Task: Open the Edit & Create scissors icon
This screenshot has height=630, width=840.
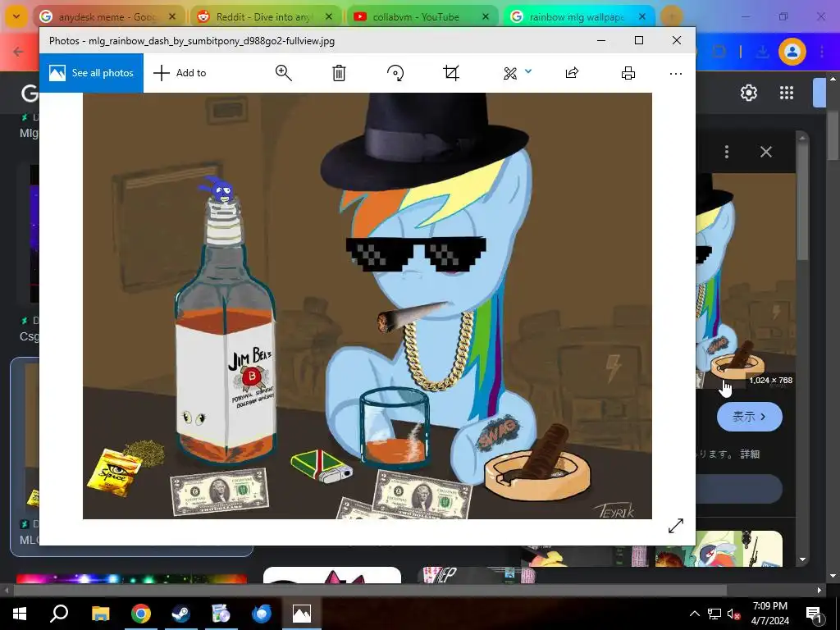Action: tap(510, 73)
